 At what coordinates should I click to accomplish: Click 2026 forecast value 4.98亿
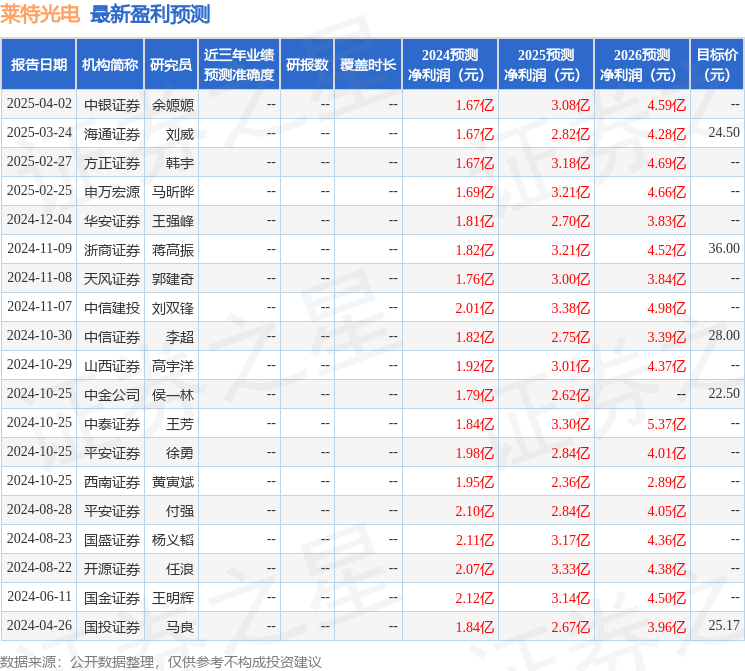tap(667, 308)
